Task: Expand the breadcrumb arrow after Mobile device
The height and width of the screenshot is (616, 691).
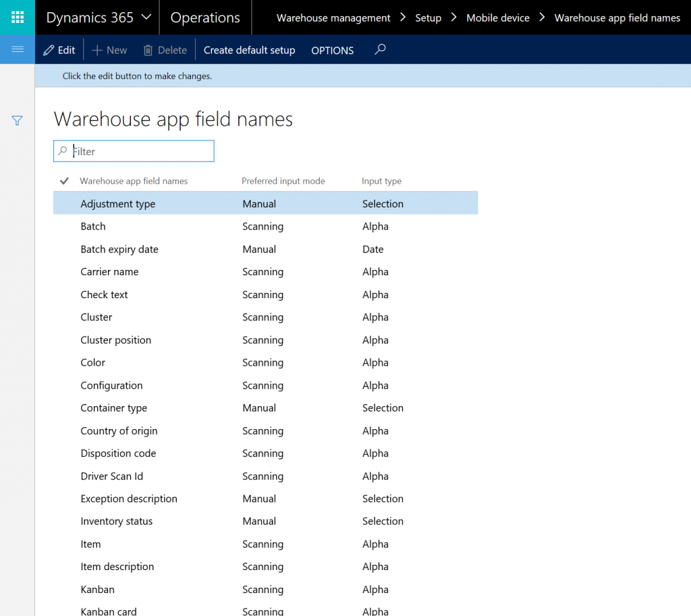Action: point(541,18)
